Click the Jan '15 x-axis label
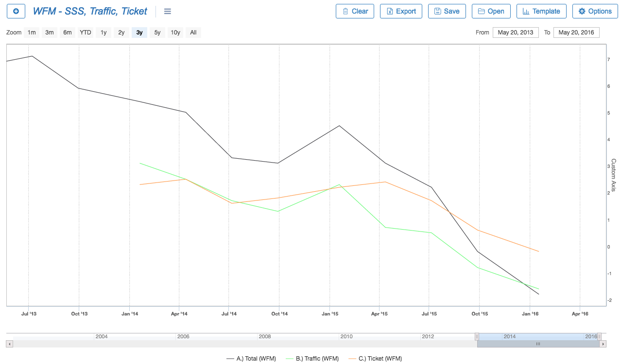Screen dimensions: 621x364 tap(329, 314)
